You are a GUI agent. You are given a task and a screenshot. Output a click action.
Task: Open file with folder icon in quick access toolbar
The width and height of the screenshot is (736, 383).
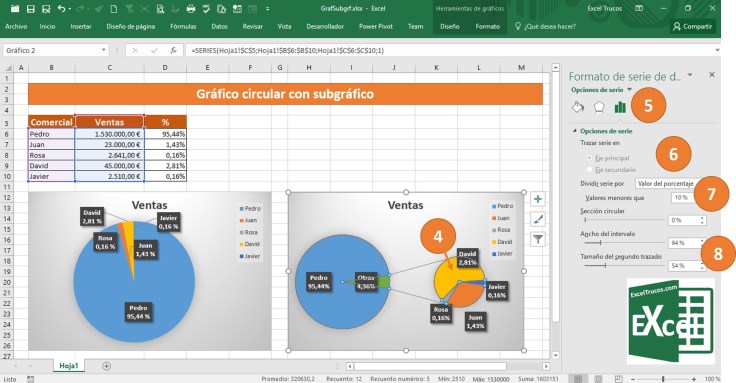pyautogui.click(x=15, y=8)
